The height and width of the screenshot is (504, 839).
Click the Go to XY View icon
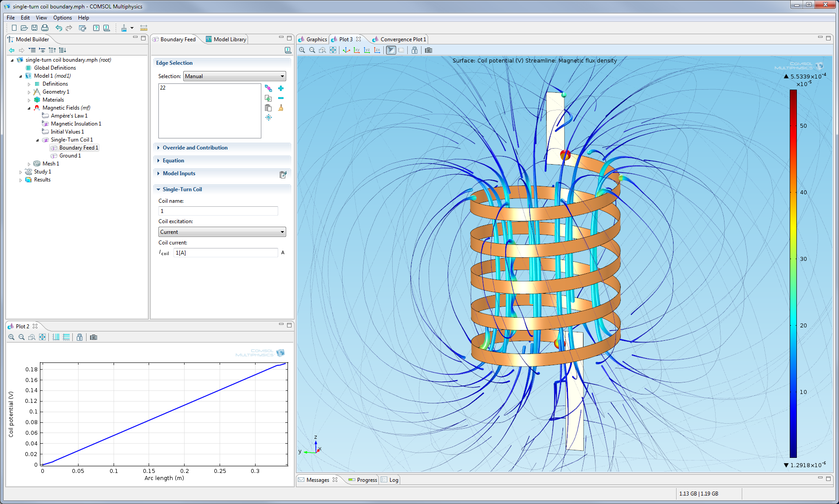(x=357, y=50)
